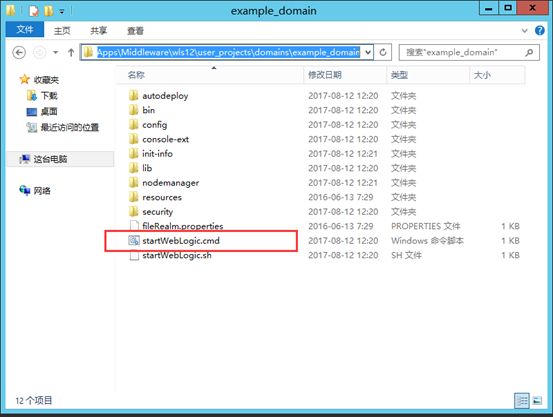Open Recent Places (最近访问的位置)

pyautogui.click(x=62, y=127)
